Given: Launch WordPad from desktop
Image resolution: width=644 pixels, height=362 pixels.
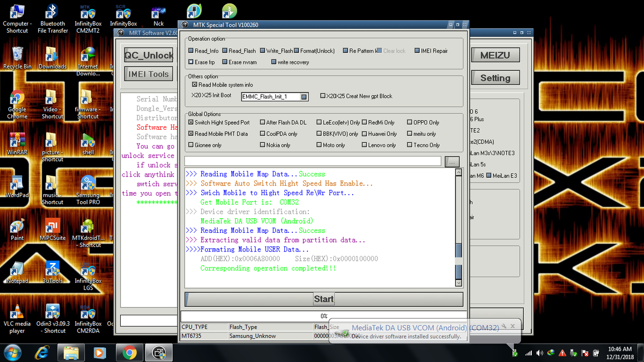Looking at the screenshot, I should coord(17,187).
